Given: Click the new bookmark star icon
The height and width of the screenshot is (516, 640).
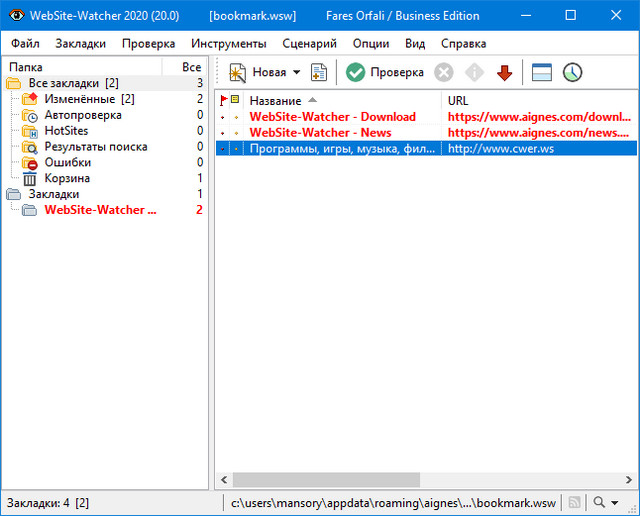Looking at the screenshot, I should coord(238,73).
